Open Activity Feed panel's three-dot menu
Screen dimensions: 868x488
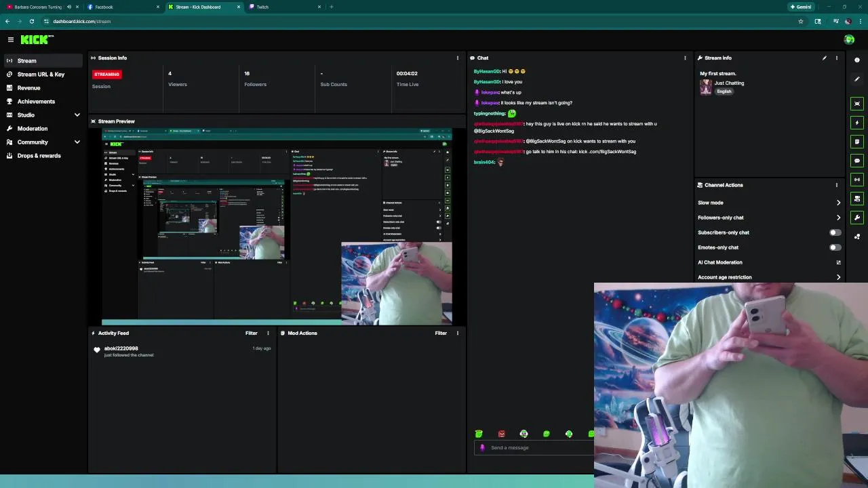pos(268,333)
